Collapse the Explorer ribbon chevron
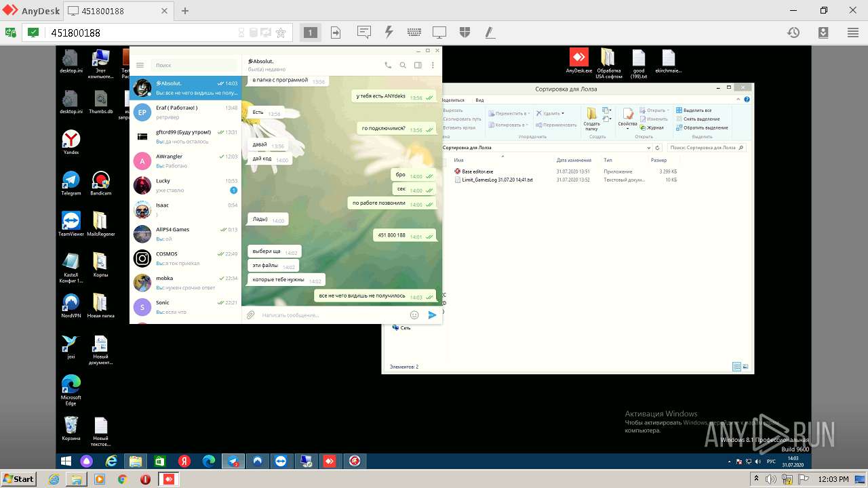The width and height of the screenshot is (868, 488). click(x=738, y=100)
